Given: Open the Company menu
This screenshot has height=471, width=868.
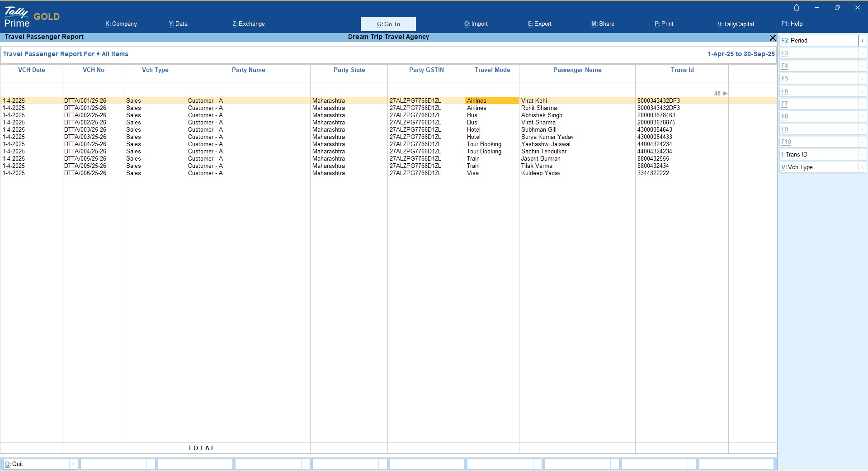Looking at the screenshot, I should click(x=121, y=24).
